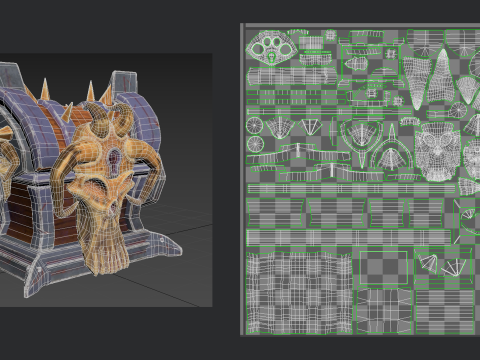Select the tall cone-shaped horn UV island
480x360 pixels.
click(441, 75)
